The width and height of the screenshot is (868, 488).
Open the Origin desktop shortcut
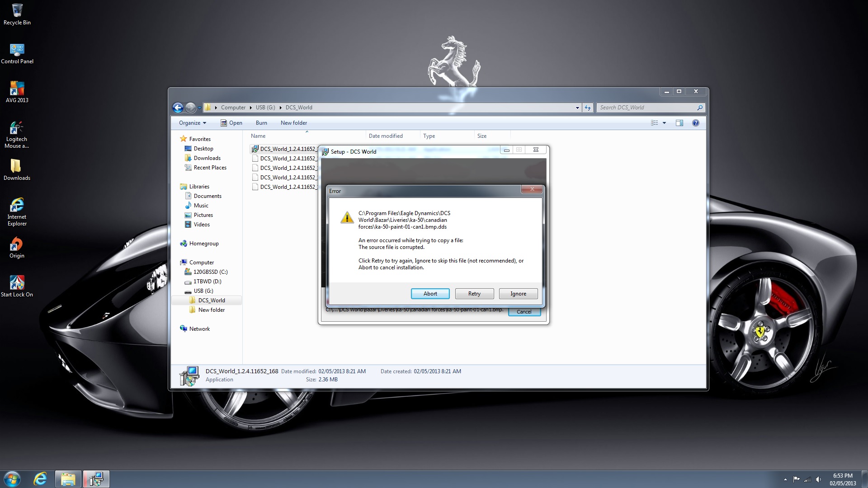[17, 248]
